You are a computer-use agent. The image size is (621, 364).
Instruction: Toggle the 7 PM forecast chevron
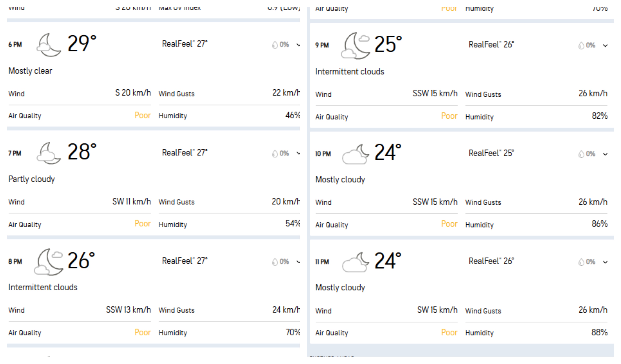tap(298, 153)
